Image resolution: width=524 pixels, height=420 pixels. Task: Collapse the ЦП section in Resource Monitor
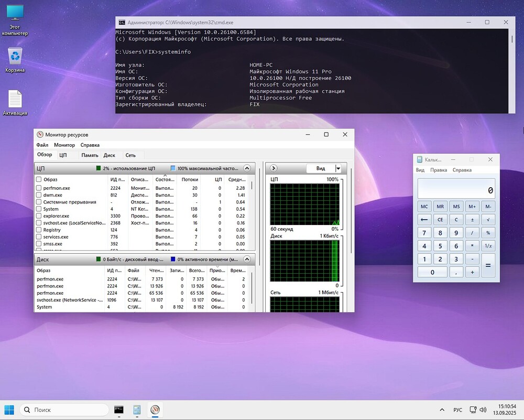click(x=247, y=168)
